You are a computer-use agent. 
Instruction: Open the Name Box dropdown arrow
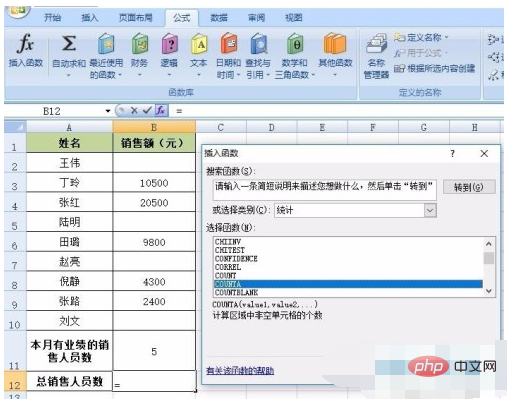pyautogui.click(x=108, y=111)
